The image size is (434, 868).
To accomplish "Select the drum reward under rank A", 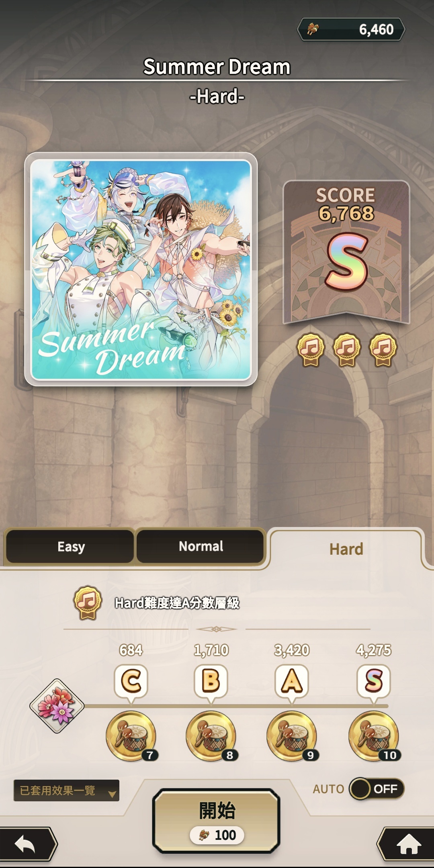I will click(x=292, y=736).
